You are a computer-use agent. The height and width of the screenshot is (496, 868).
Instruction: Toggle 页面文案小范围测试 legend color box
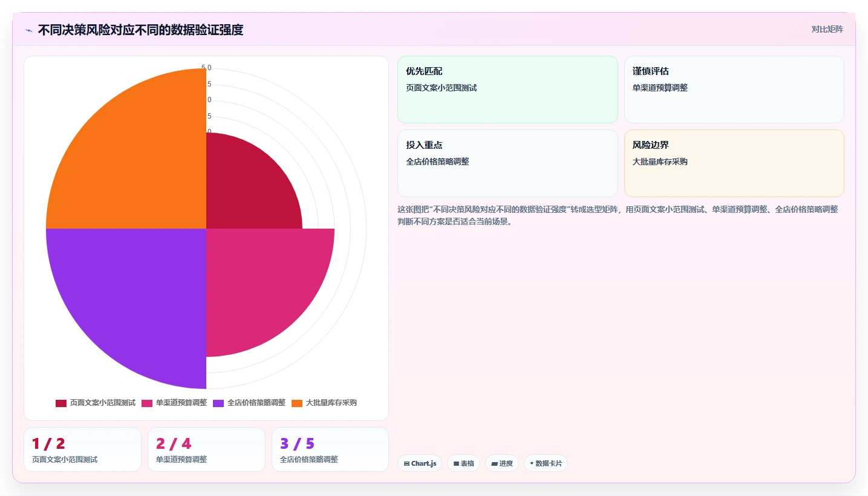61,403
